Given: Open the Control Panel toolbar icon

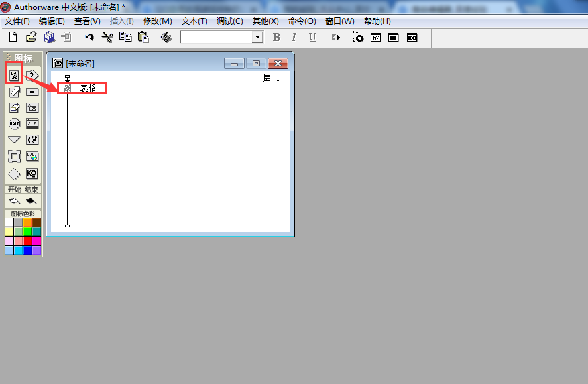Looking at the screenshot, I should tap(358, 37).
